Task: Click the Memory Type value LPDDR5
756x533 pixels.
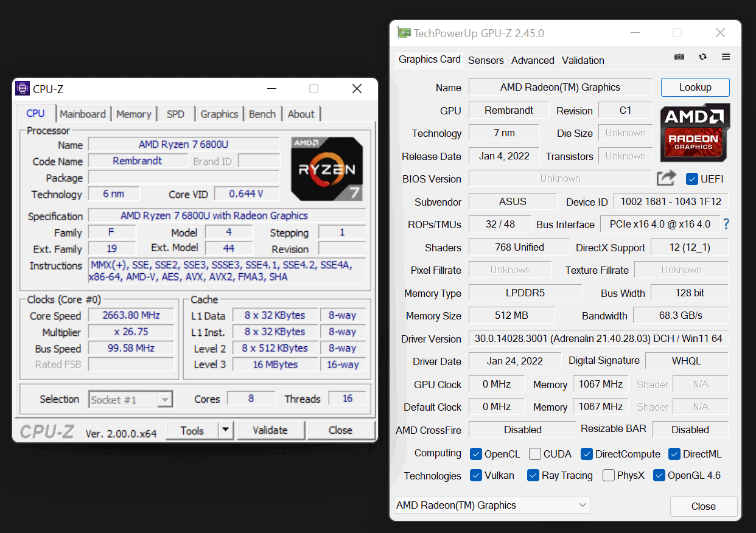Action: pyautogui.click(x=525, y=293)
